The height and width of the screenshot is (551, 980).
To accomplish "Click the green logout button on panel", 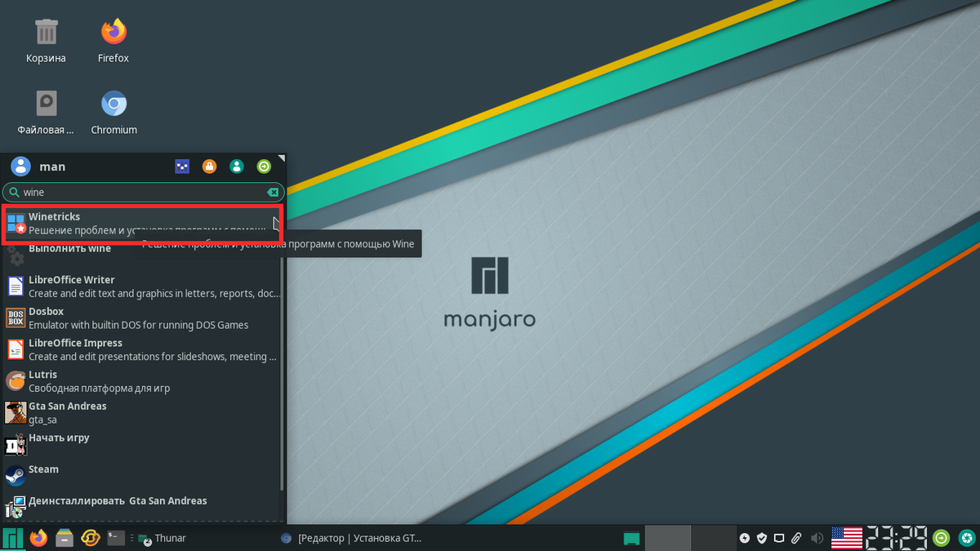I will tap(942, 538).
